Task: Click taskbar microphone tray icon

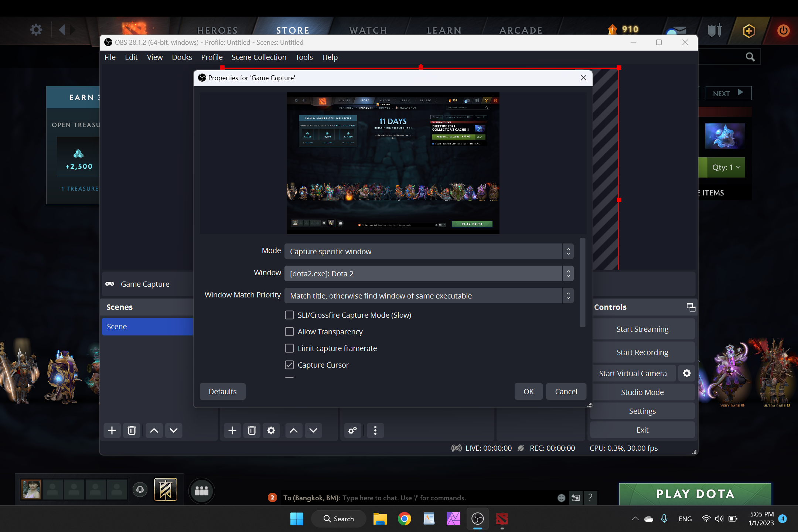Action: [664, 519]
